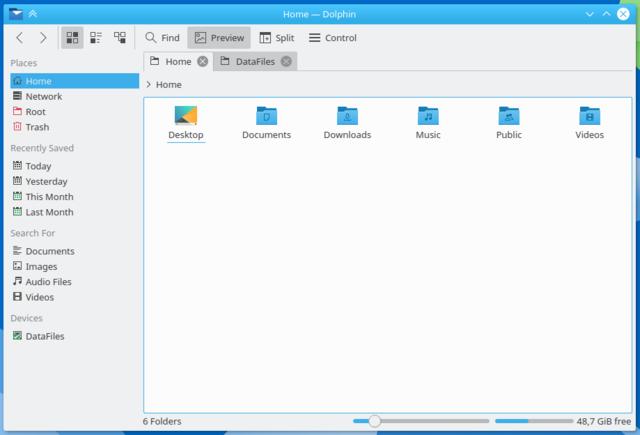Click the '6 Folders' status text

(x=162, y=422)
